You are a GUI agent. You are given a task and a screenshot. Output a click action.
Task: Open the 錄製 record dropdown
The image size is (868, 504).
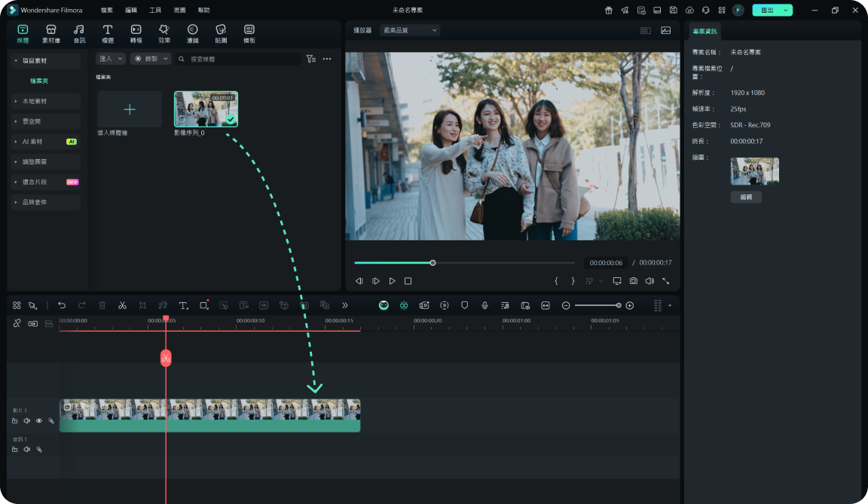coord(151,59)
